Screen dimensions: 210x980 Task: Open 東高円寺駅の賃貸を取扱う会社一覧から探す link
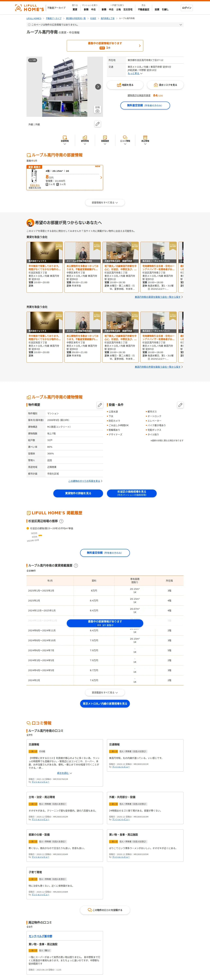(158, 297)
